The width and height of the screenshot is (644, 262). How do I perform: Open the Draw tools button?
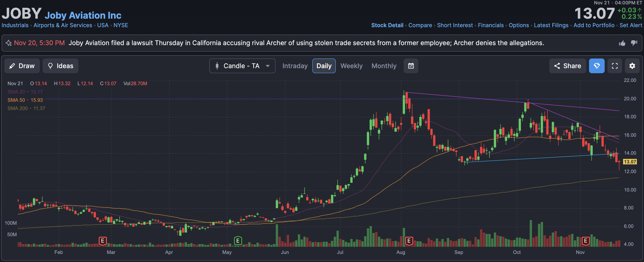pos(22,66)
